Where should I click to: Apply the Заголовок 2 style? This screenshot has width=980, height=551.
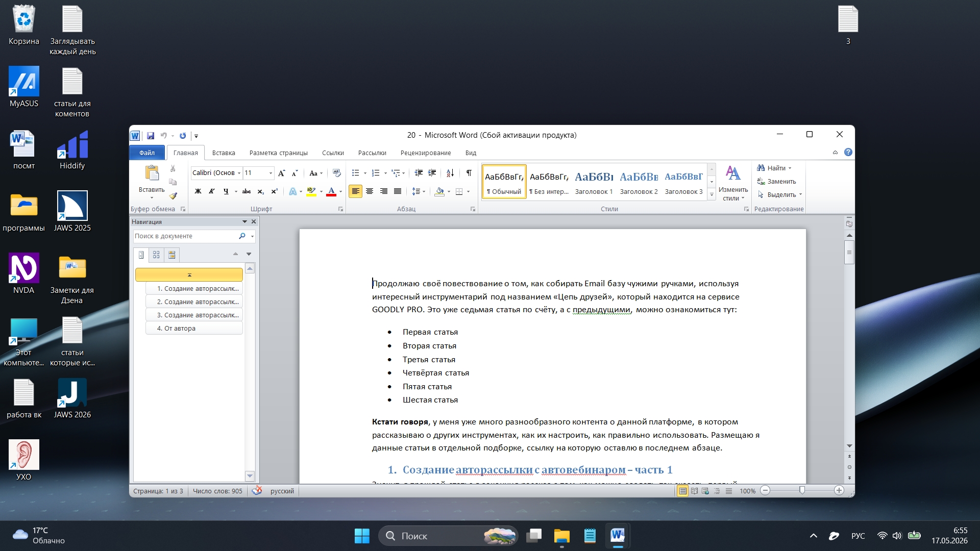(639, 183)
